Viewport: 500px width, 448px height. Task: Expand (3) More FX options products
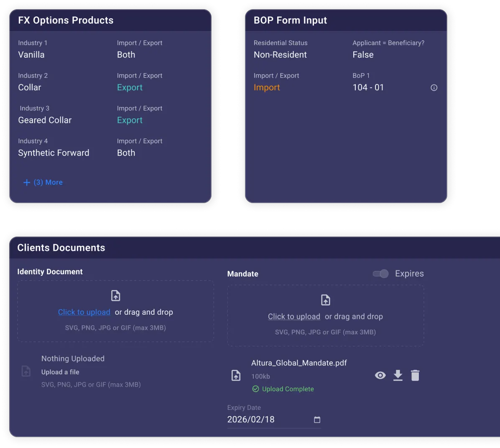pos(48,183)
